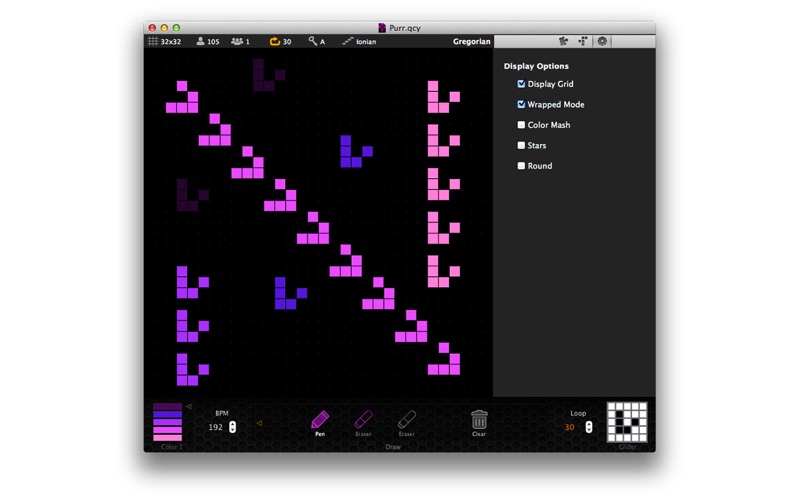Click the orange triangle next to BPM
The height and width of the screenshot is (500, 800).
[259, 423]
